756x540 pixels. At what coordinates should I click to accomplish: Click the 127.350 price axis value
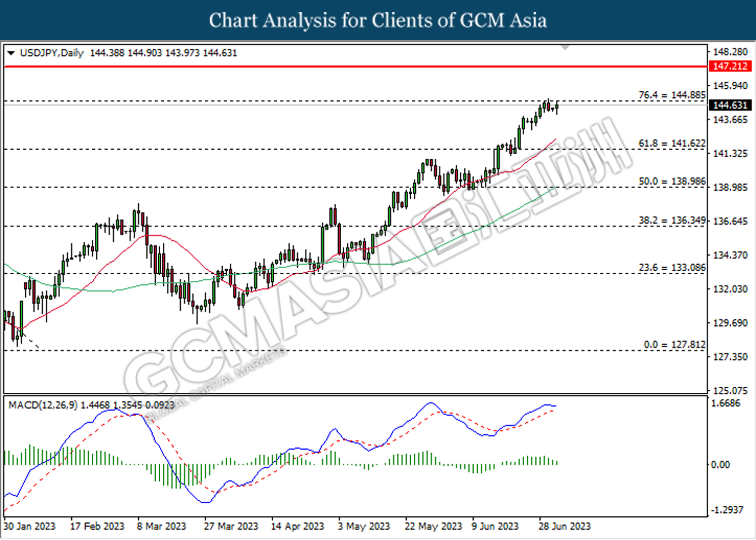(x=730, y=356)
